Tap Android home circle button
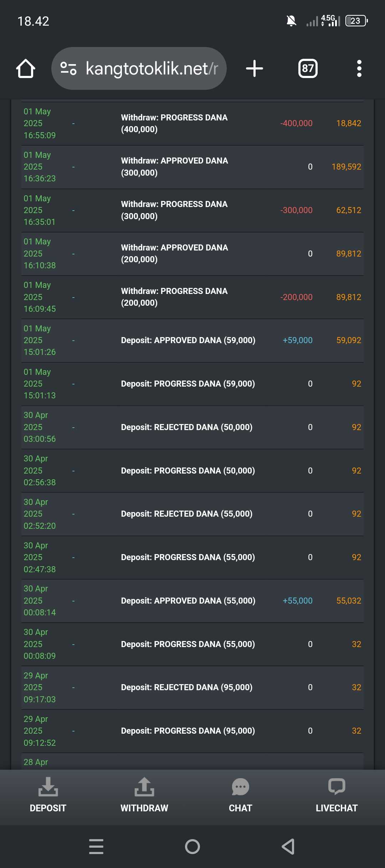 (192, 847)
